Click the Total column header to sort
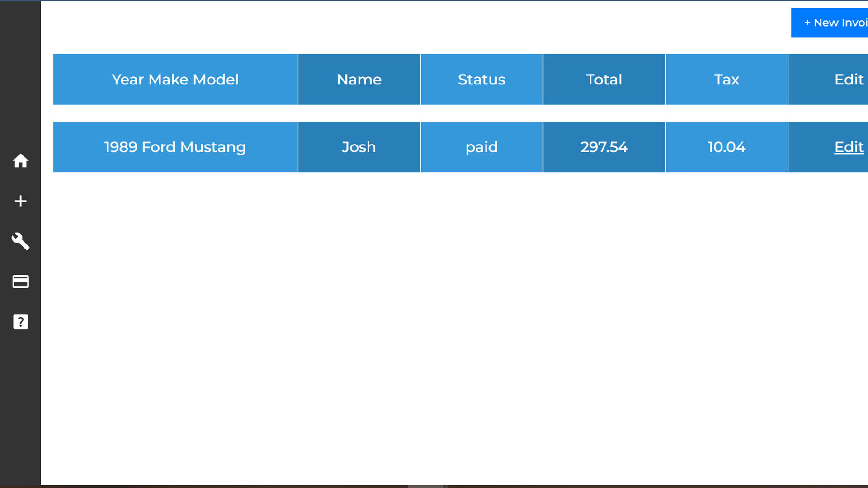The width and height of the screenshot is (868, 488). pos(604,79)
